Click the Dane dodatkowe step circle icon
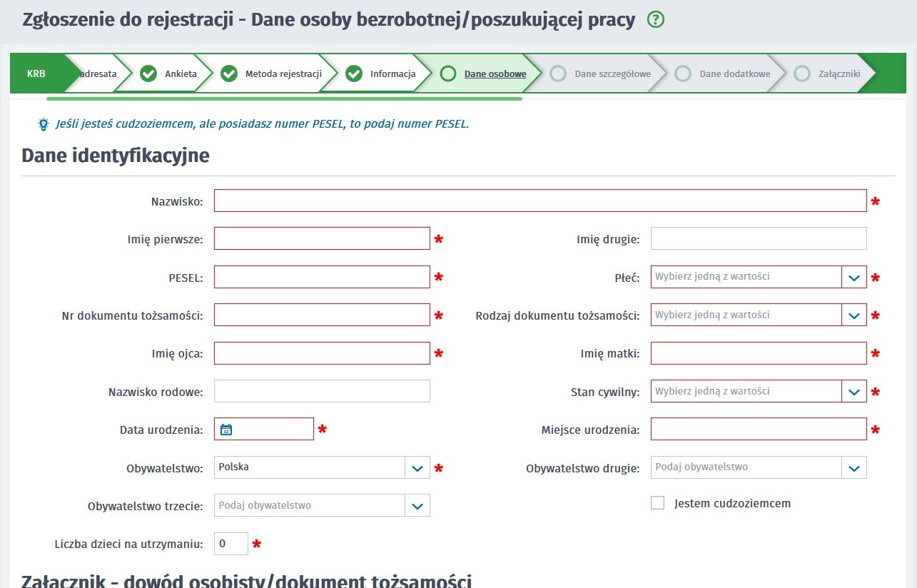Image resolution: width=917 pixels, height=588 pixels. (683, 73)
